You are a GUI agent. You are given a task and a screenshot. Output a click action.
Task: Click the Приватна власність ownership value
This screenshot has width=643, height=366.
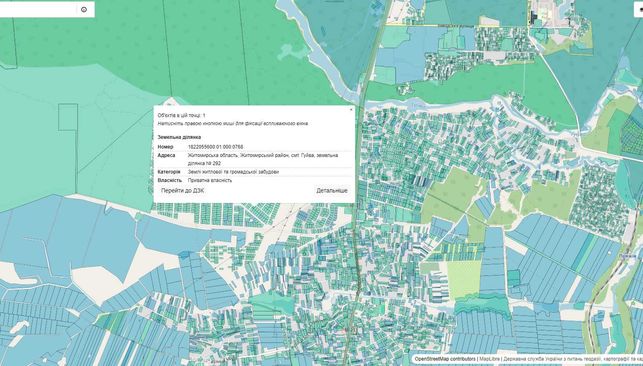pos(210,180)
